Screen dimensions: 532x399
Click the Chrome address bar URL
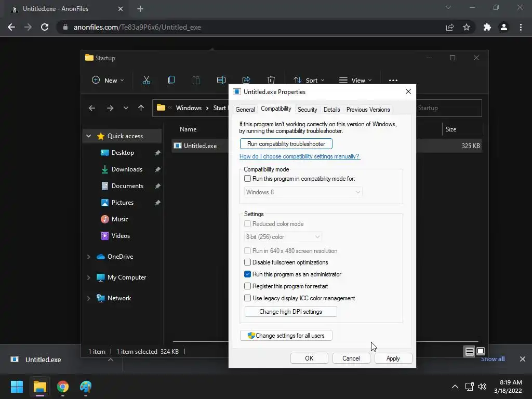pyautogui.click(x=137, y=27)
